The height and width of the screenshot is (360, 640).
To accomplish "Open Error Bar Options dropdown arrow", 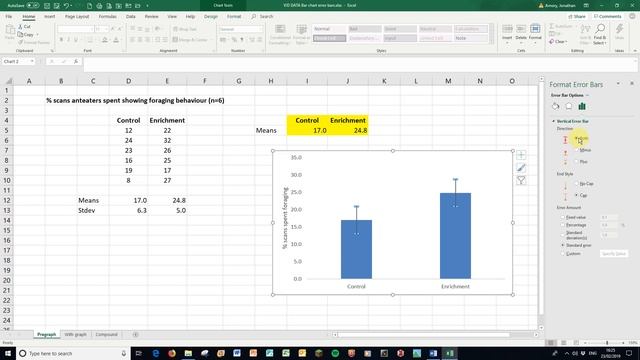I will tap(587, 95).
